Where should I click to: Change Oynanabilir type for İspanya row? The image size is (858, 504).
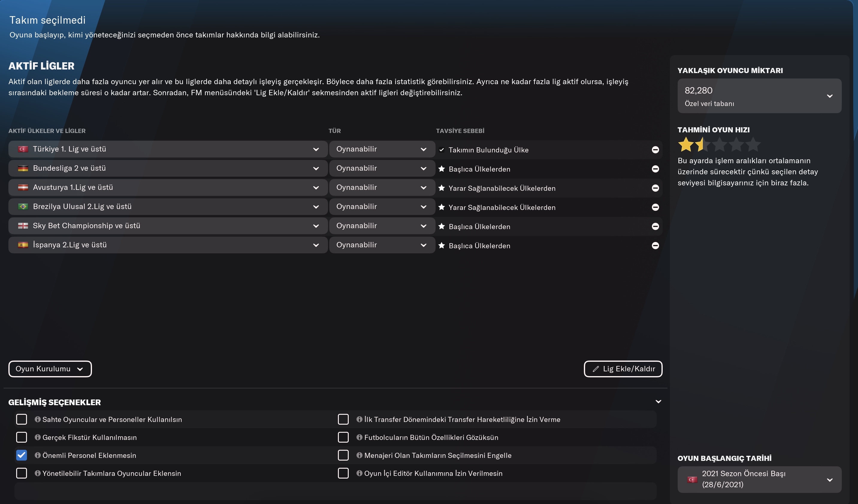click(382, 245)
